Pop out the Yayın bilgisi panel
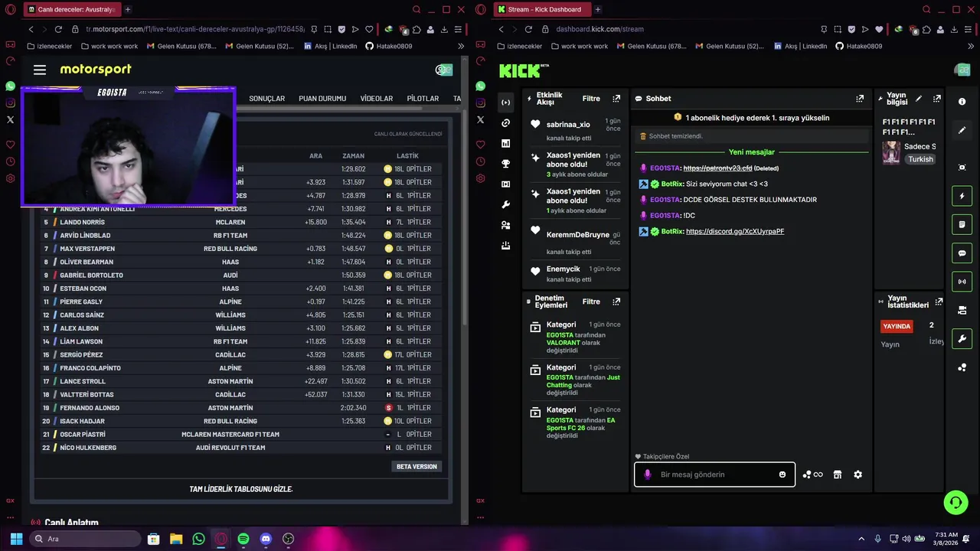Image resolution: width=980 pixels, height=551 pixels. point(936,99)
